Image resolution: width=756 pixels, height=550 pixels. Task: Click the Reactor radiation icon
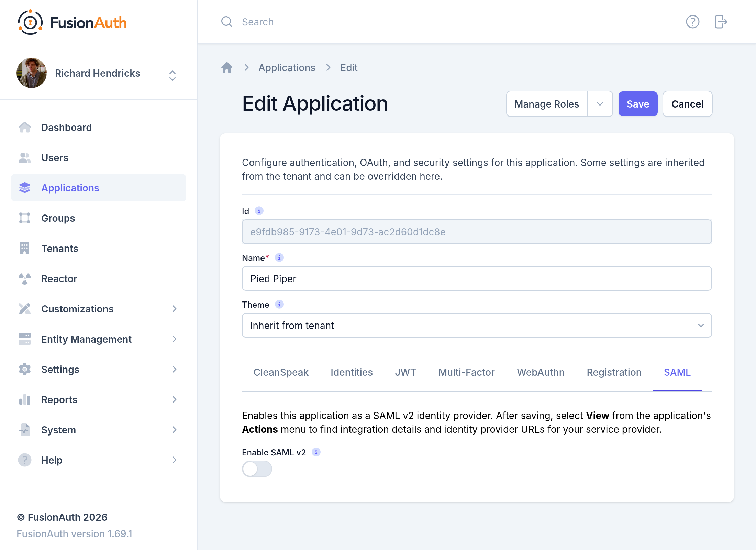tap(25, 279)
